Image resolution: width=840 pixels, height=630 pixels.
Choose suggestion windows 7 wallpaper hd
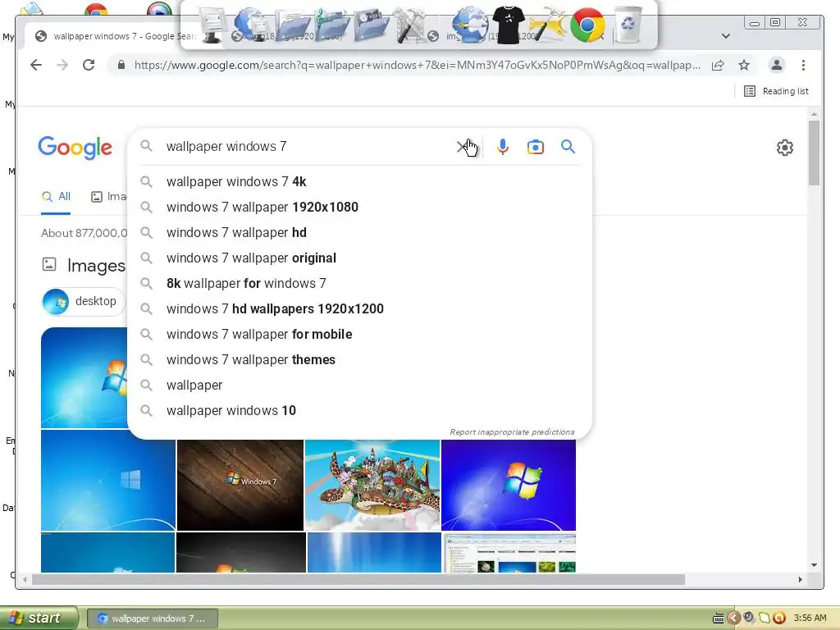pos(359,232)
